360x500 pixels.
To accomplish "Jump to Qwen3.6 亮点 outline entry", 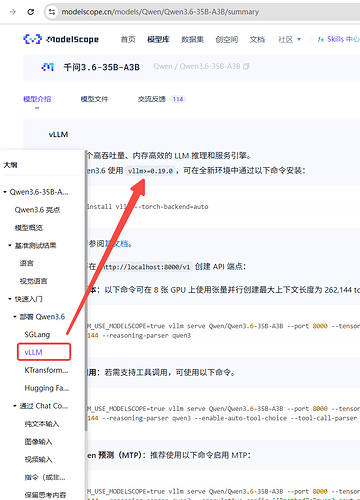I will point(37,210).
